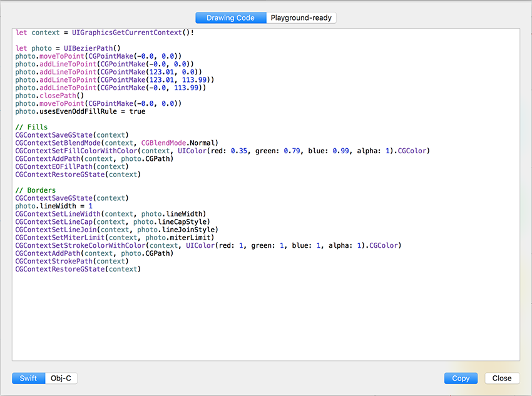The image size is (532, 396).
Task: Click the 'photo.closePath()' line
Action: click(x=49, y=96)
